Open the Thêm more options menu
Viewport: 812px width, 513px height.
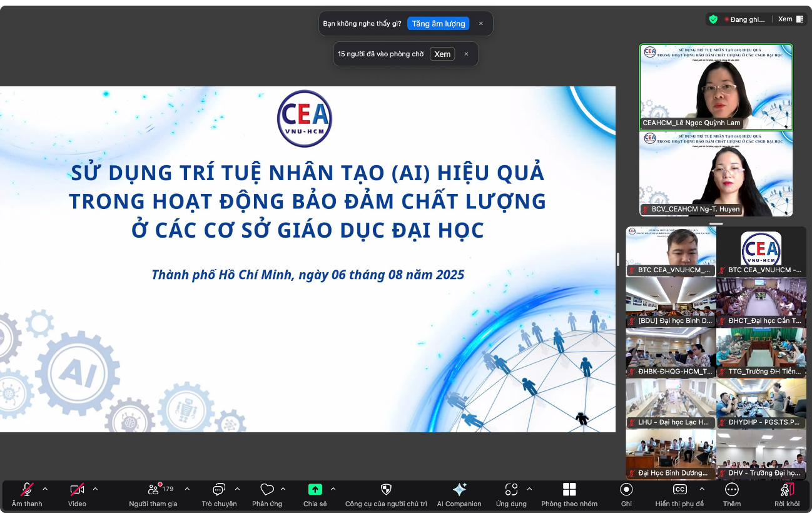click(731, 490)
